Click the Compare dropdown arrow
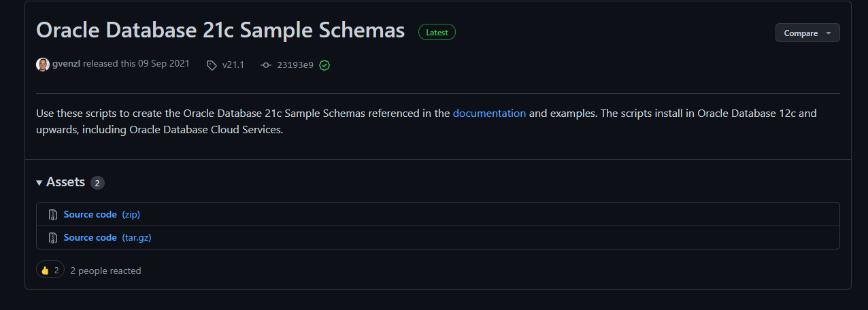The width and height of the screenshot is (868, 310). [x=828, y=33]
